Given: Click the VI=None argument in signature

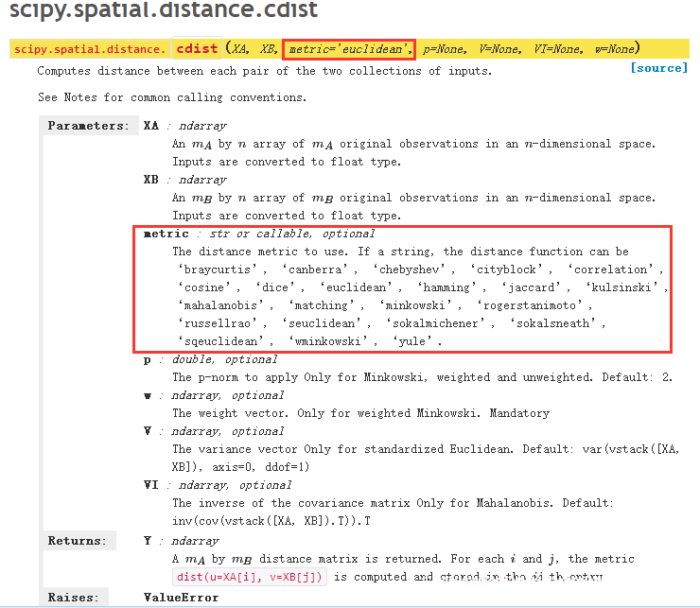Looking at the screenshot, I should click(x=559, y=49).
